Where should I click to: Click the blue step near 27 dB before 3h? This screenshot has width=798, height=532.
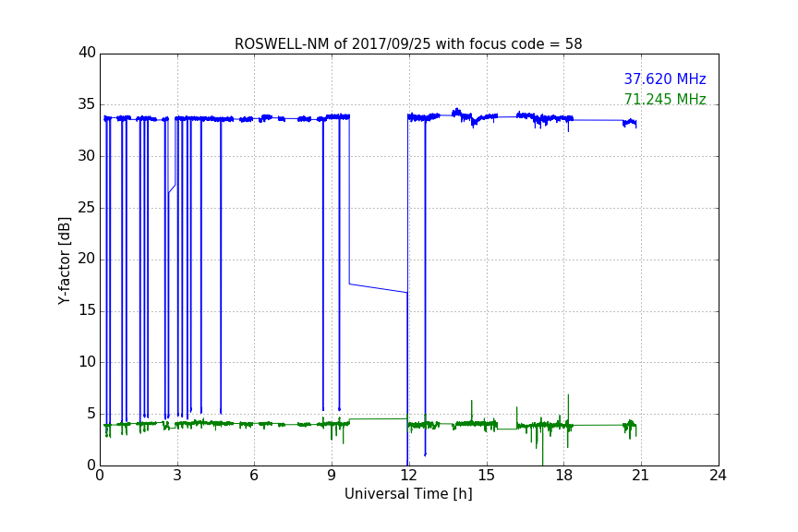172,188
